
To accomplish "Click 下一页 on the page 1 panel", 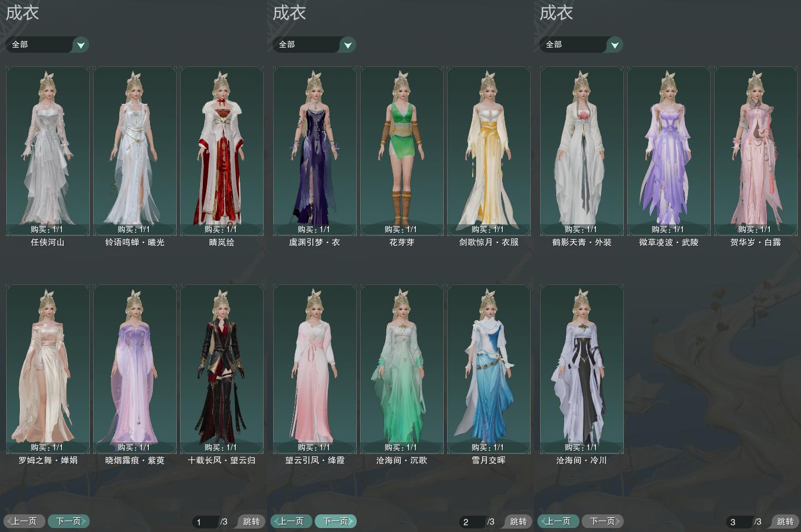I will 69,521.
